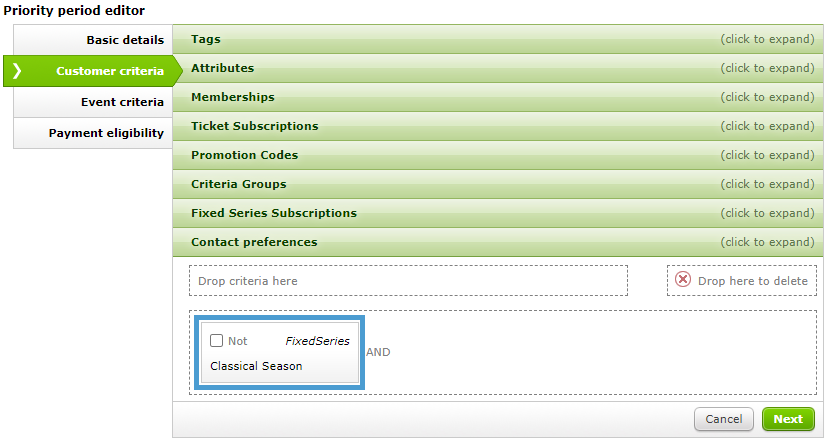Expand the Ticket Subscriptions section
Viewport: 831px width, 442px height.
498,126
